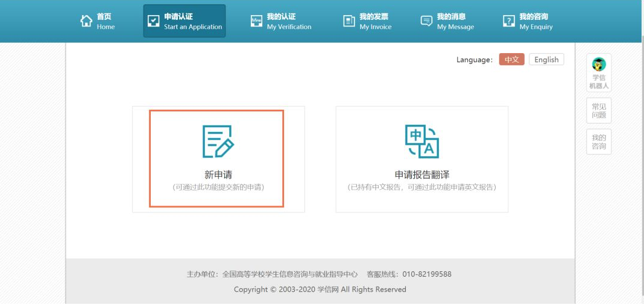Click the My Verification icon
This screenshot has width=644, height=305.
256,21
